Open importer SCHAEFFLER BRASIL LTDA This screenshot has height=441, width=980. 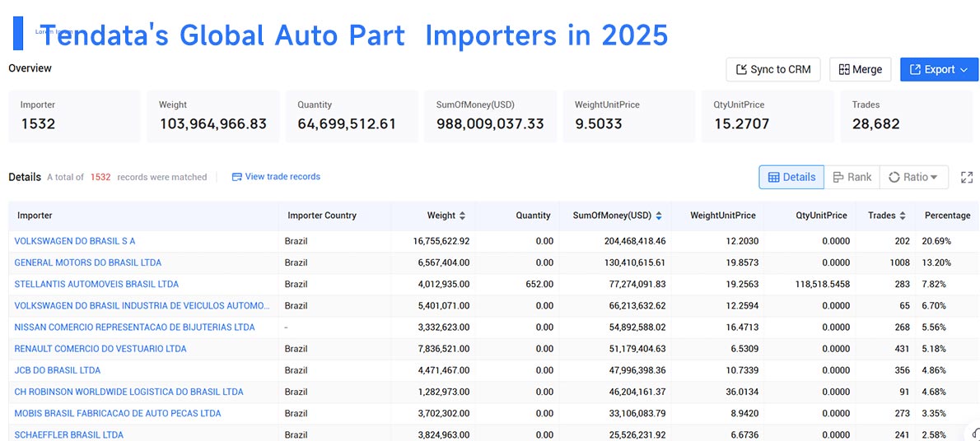pyautogui.click(x=68, y=434)
